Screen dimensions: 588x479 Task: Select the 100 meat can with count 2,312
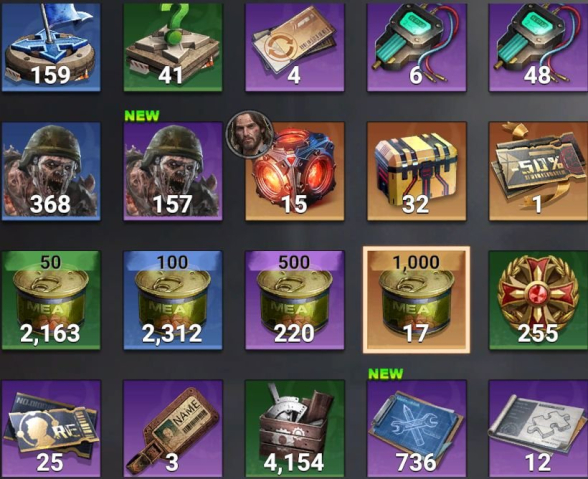(x=173, y=300)
